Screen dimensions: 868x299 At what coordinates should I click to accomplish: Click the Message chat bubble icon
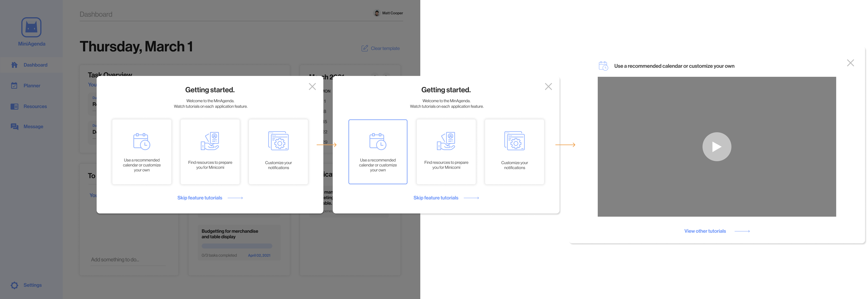click(14, 127)
